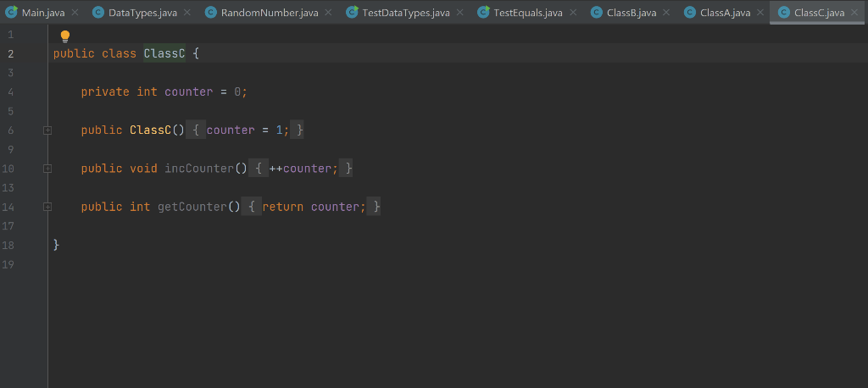The image size is (868, 388).
Task: Open the DataTypes.java tab
Action: click(x=142, y=12)
